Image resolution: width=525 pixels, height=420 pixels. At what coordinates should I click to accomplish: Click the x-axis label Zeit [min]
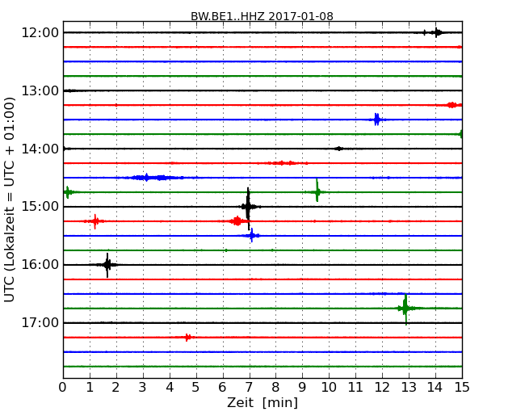[x=262, y=402]
